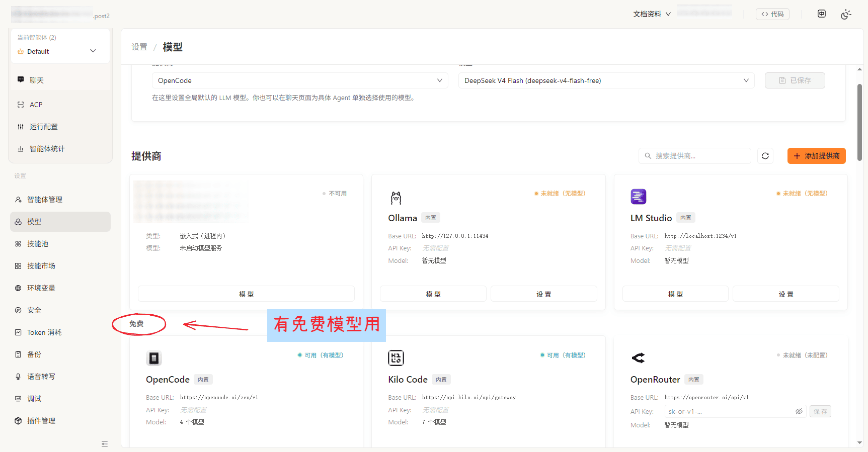Click 保存 button next to OpenRouter key
The image size is (868, 452).
820,411
